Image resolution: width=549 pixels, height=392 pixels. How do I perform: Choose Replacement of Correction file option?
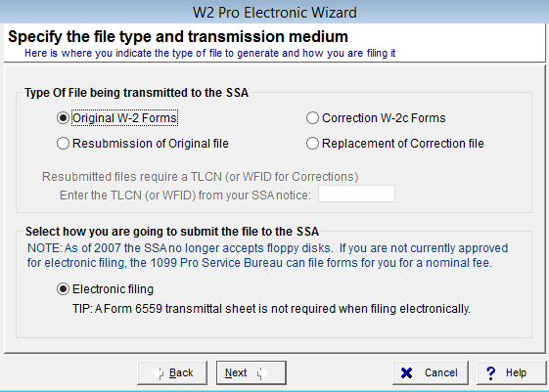(x=312, y=144)
